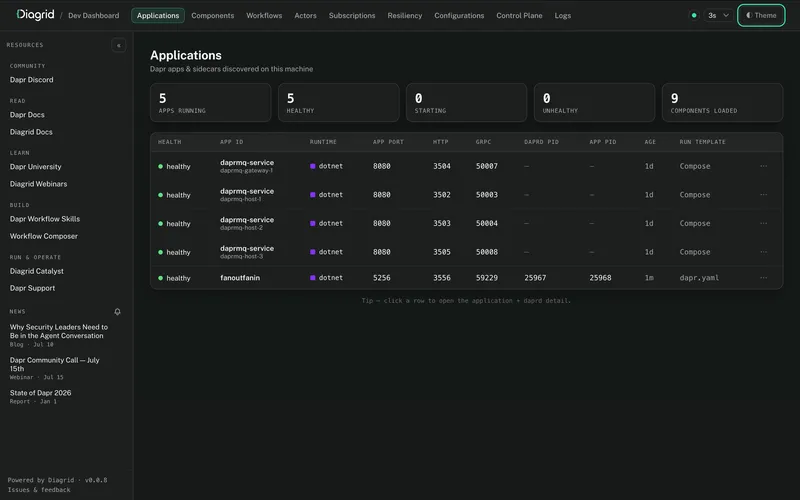The width and height of the screenshot is (800, 500).
Task: Click the Powered by Diagrid v0.0.8 text
Action: 57,480
